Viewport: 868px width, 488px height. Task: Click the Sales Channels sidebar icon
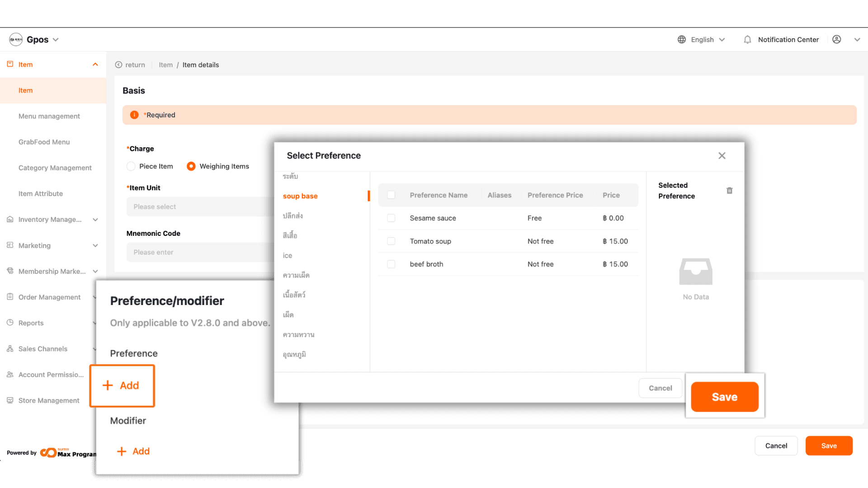point(10,349)
